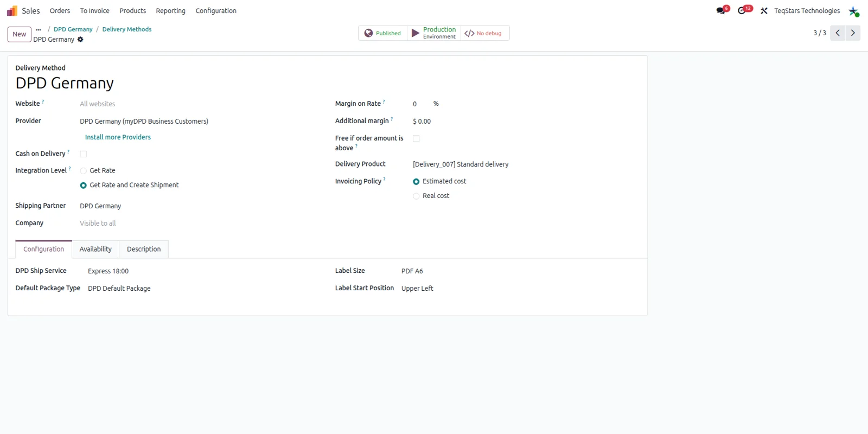Open the gear actions menu for DPD Germany
Image resolution: width=868 pixels, height=434 pixels.
(80, 40)
